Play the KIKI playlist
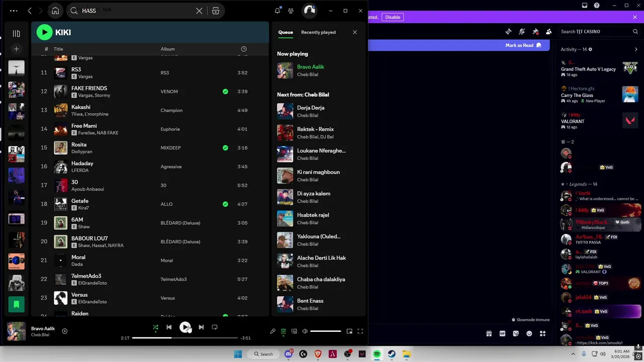The width and height of the screenshot is (644, 362). 44,32
